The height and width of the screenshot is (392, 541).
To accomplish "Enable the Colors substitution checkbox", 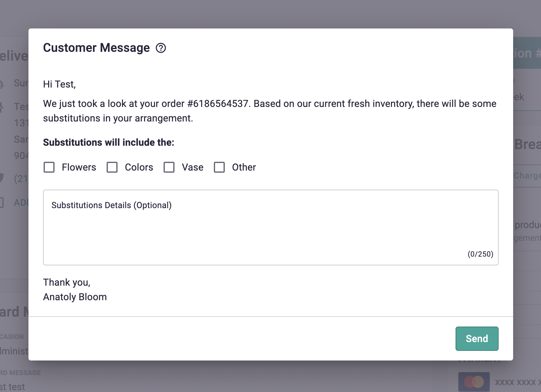I will pos(112,167).
